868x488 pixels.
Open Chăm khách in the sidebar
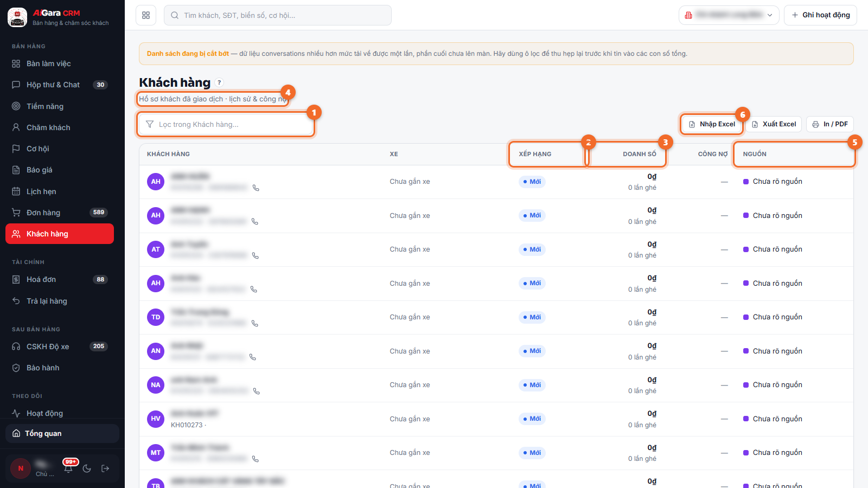click(x=60, y=127)
